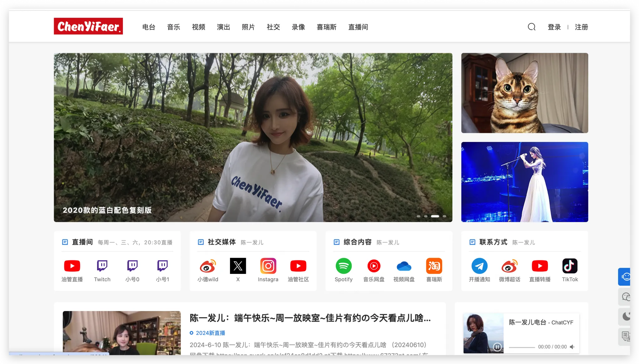Click the Taobao 喜瑞斯 icon
Screen dimensions: 639x364
[434, 266]
